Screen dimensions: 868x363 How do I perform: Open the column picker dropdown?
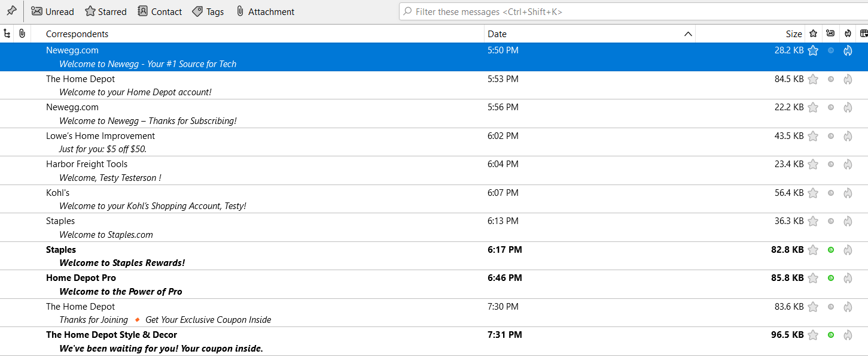point(863,34)
